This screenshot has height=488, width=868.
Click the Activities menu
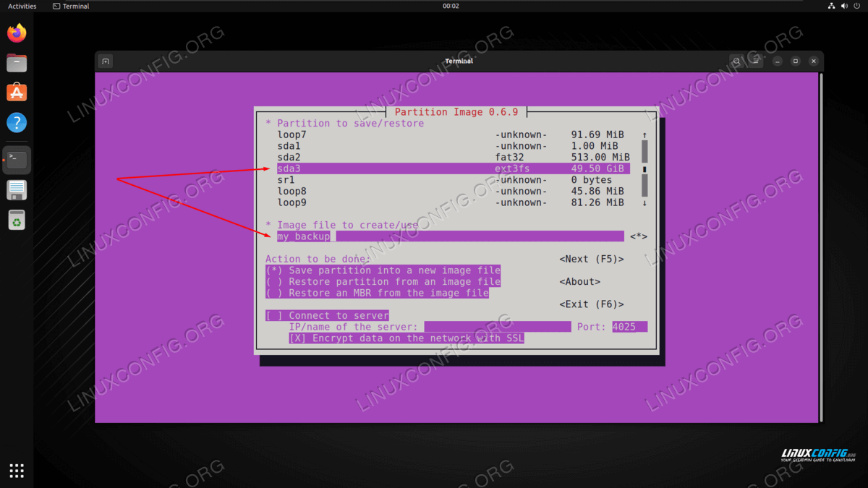[x=22, y=6]
